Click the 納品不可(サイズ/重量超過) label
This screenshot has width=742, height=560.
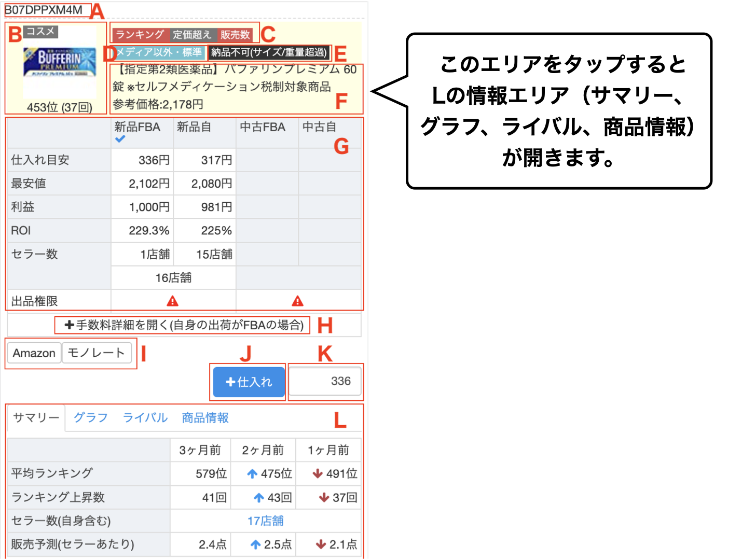[x=269, y=52]
